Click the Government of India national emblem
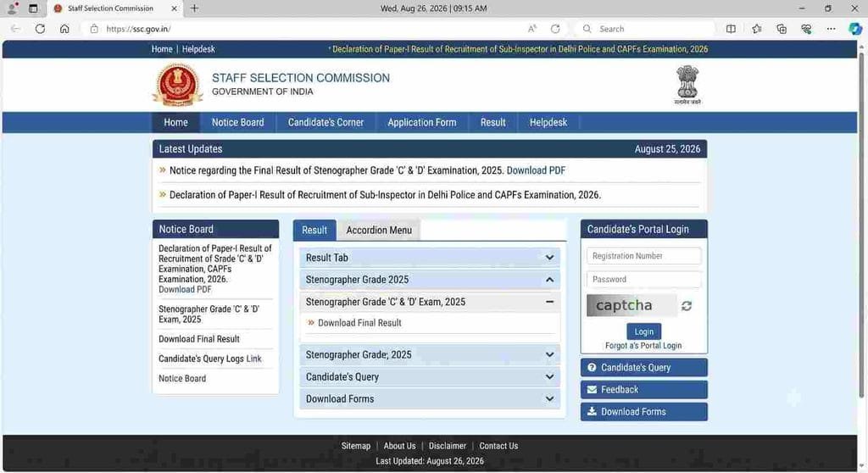868x473 pixels. (687, 85)
